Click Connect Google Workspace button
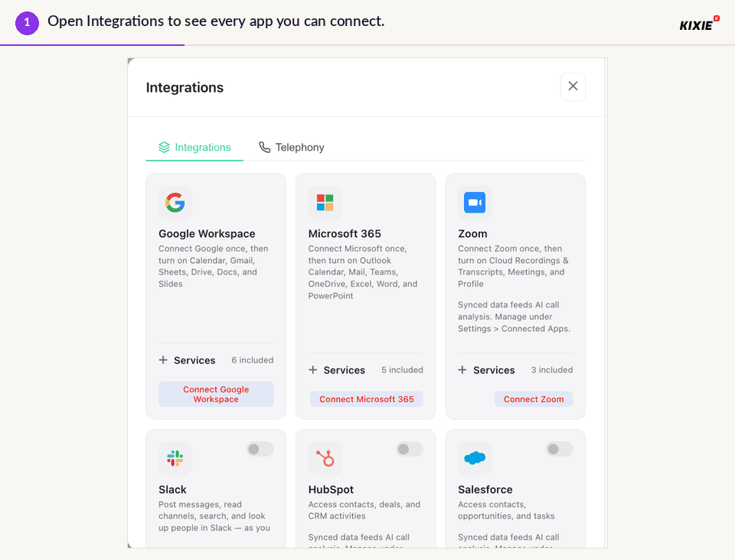 tap(216, 394)
